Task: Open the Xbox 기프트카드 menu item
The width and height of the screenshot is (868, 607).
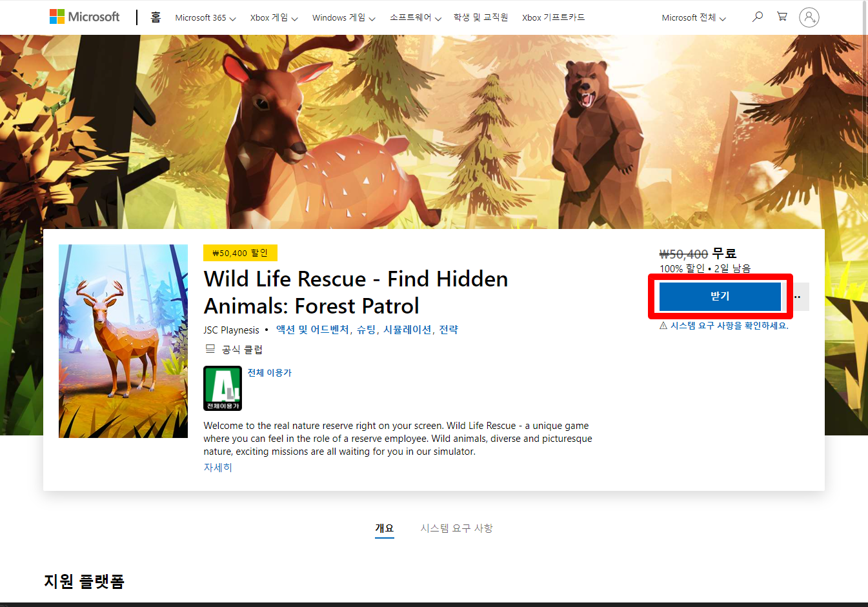Action: (x=554, y=17)
